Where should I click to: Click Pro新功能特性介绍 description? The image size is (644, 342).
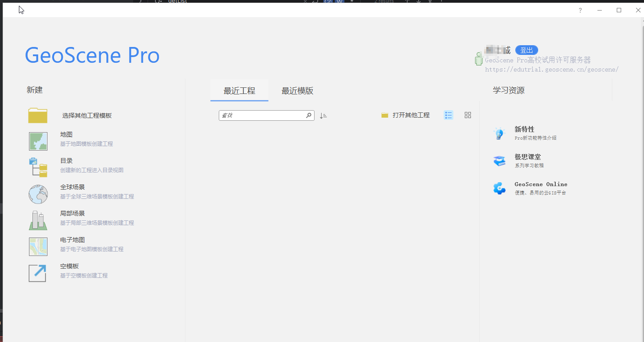[x=535, y=138]
